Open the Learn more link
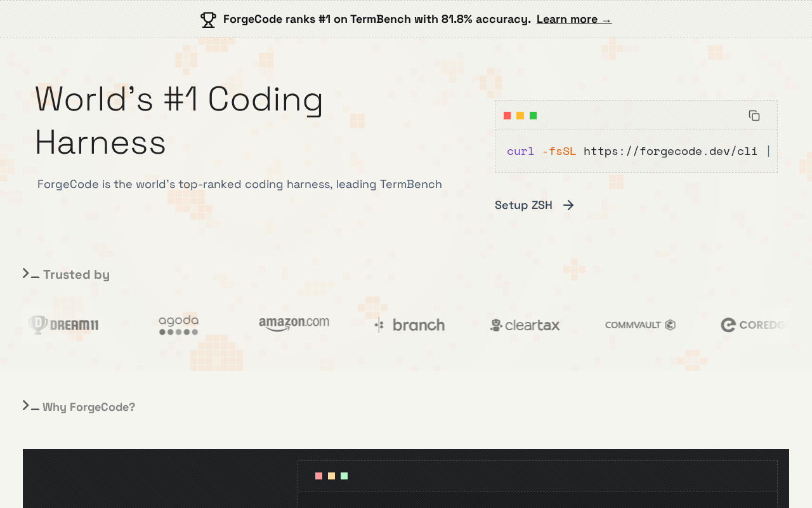812x508 pixels. [573, 19]
